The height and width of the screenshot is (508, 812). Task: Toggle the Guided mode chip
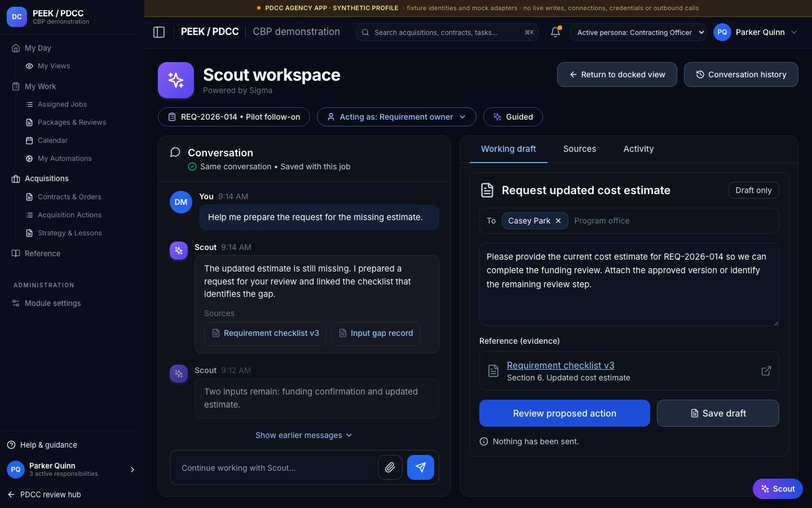pos(513,117)
